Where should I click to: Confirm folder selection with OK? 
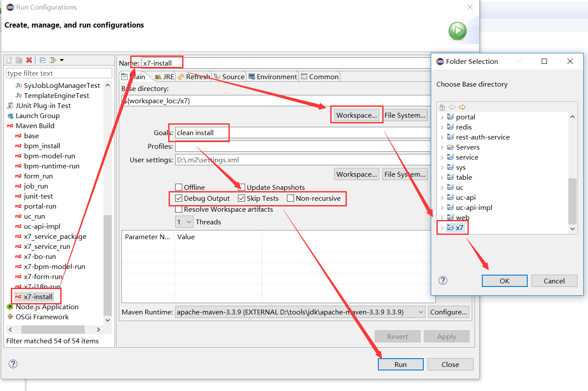coord(505,281)
